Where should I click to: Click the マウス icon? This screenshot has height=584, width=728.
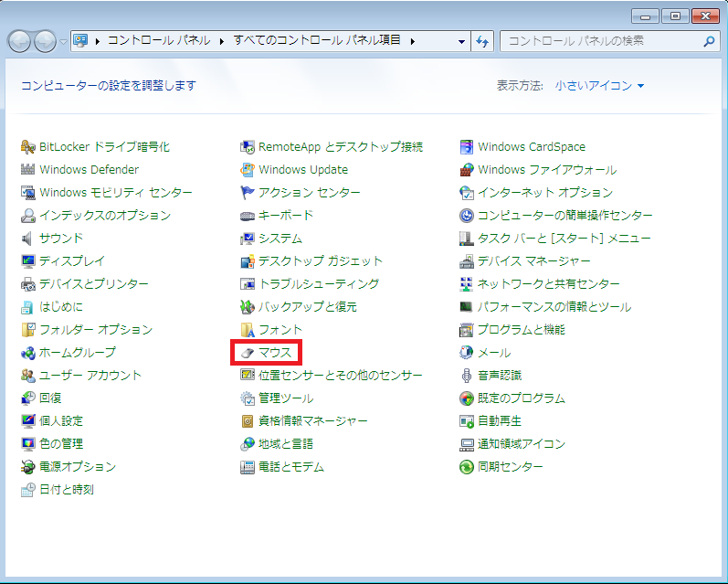click(247, 353)
